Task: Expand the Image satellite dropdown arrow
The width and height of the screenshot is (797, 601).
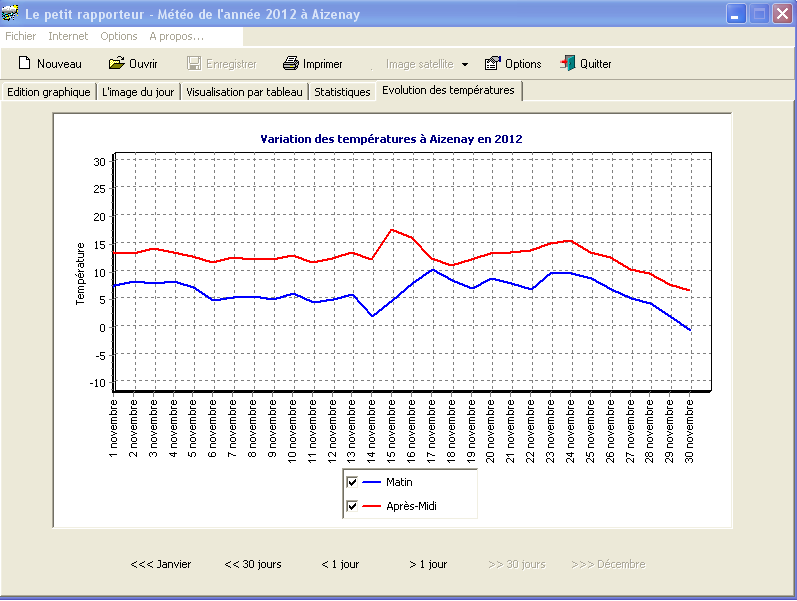Action: tap(465, 65)
